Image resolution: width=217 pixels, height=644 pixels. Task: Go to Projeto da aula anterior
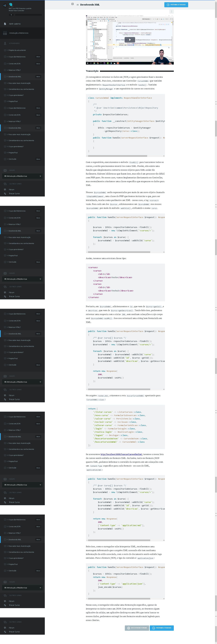pos(17,50)
